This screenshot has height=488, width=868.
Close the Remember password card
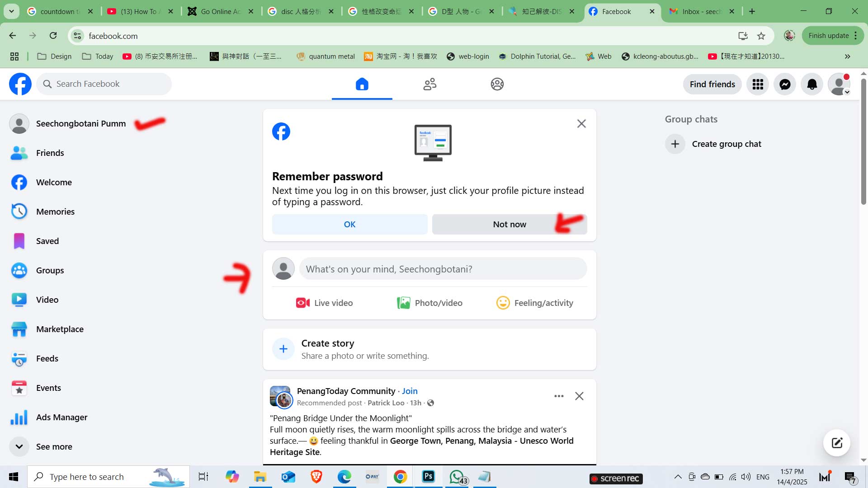581,123
